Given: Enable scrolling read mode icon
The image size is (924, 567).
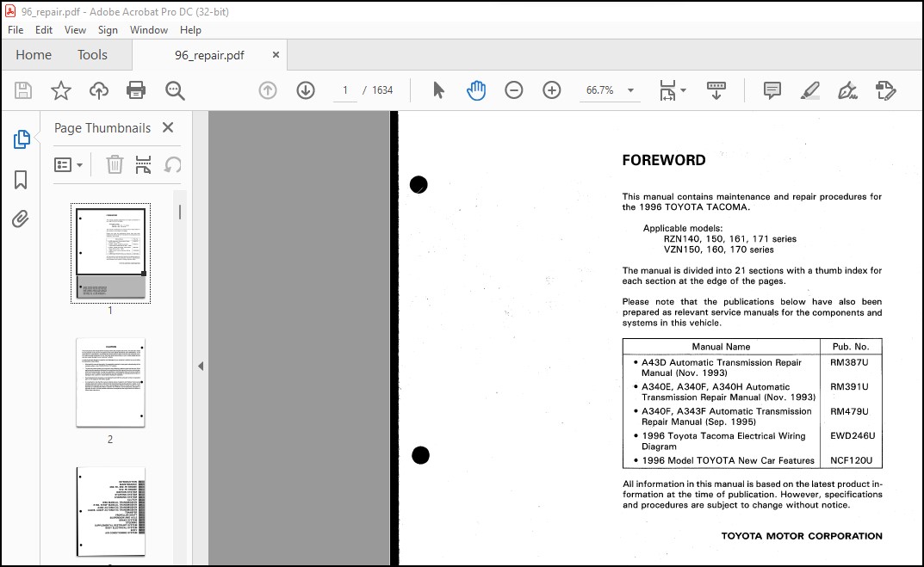Looking at the screenshot, I should click(716, 90).
